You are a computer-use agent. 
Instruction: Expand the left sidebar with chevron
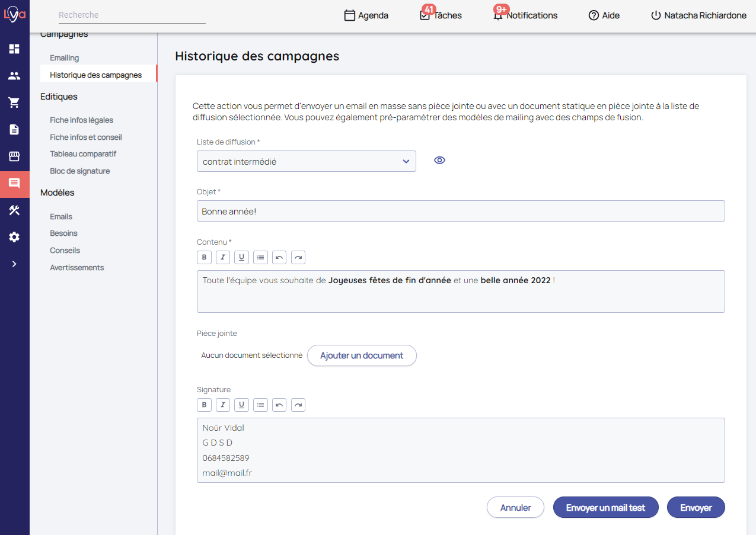14,264
